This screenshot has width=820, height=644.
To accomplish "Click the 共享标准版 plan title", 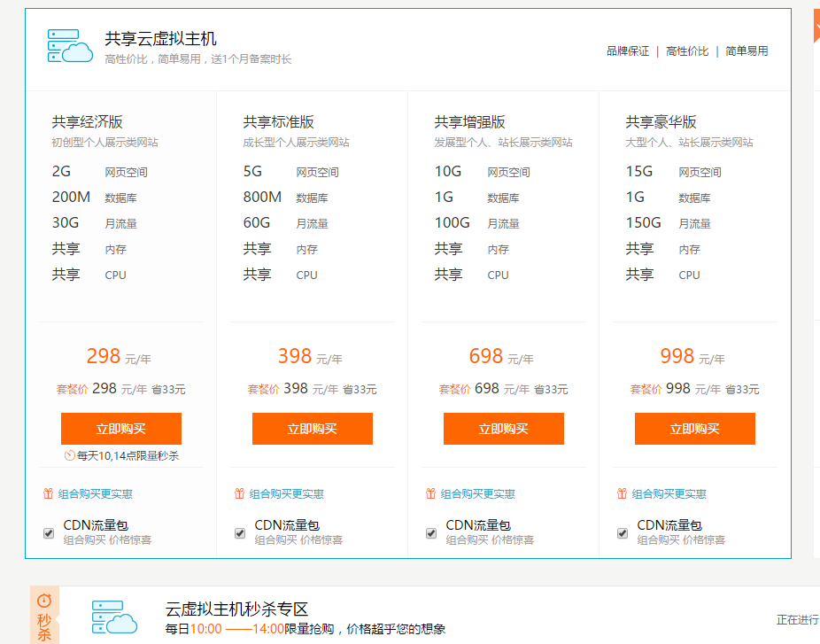I will (279, 122).
